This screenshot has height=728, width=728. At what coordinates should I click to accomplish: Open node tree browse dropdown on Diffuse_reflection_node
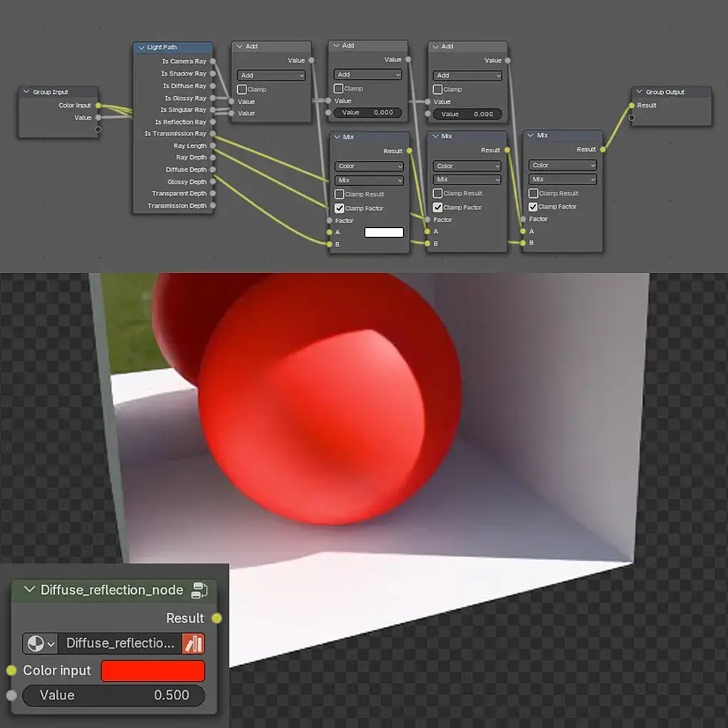(40, 643)
